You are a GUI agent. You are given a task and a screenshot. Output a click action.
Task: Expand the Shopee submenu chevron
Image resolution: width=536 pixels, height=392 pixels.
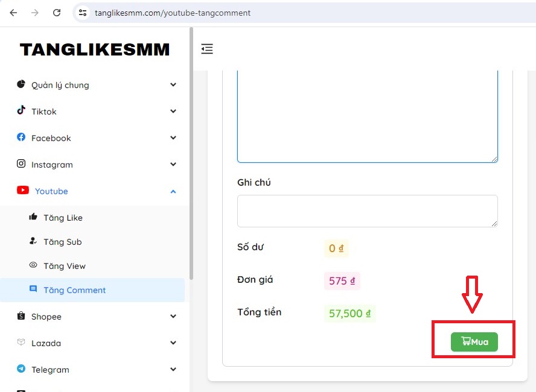[173, 316]
